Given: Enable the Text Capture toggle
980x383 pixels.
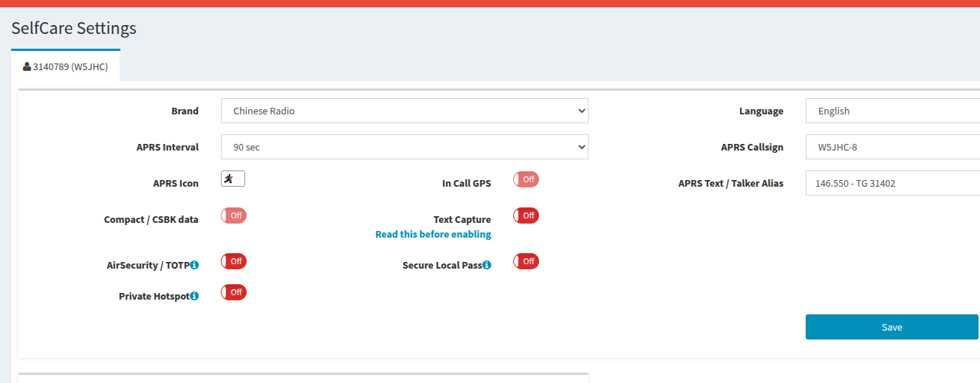Looking at the screenshot, I should [x=526, y=215].
